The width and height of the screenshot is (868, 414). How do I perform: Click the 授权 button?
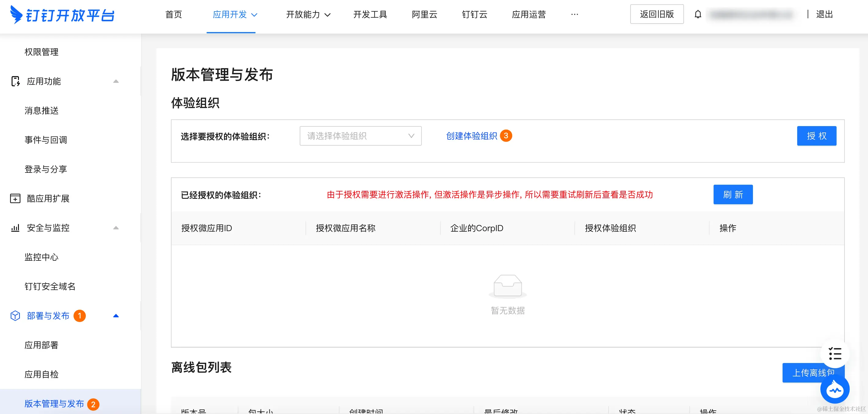click(x=816, y=136)
